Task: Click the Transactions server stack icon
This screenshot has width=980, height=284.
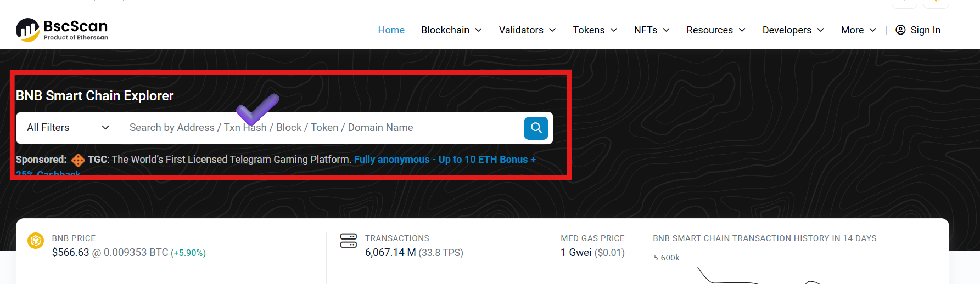Action: tap(348, 241)
